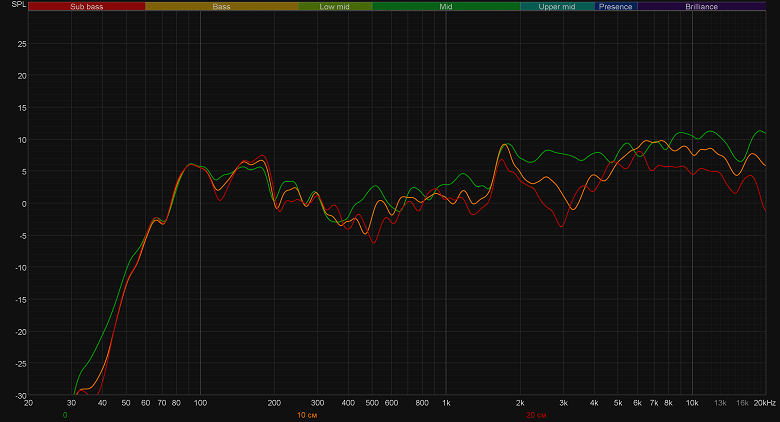This screenshot has width=780, height=422.
Task: Click the Brilliance band label
Action: coord(701,6)
